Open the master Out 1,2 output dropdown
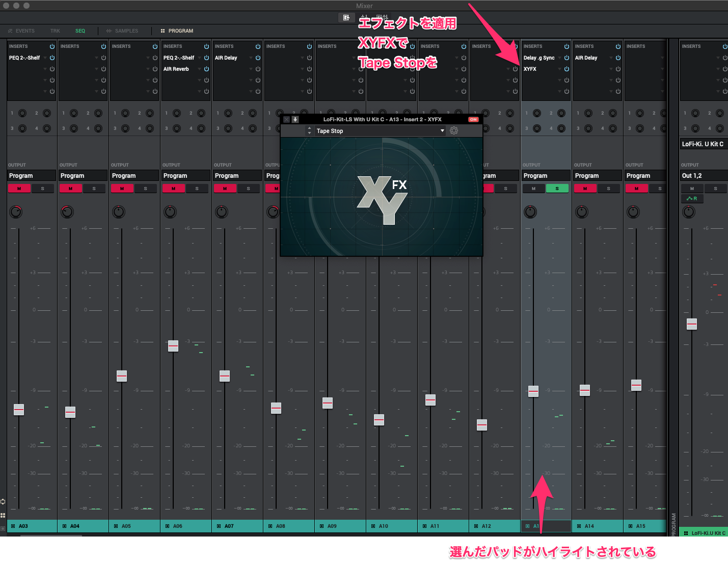The height and width of the screenshot is (562, 728). (704, 176)
